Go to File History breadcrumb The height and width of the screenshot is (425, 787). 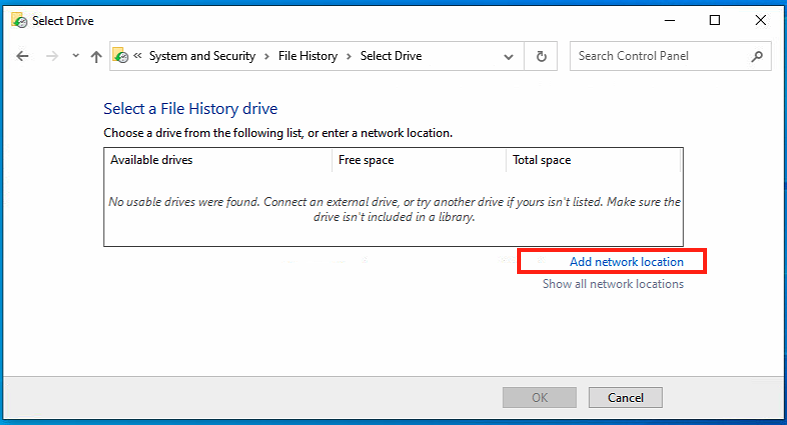coord(308,57)
